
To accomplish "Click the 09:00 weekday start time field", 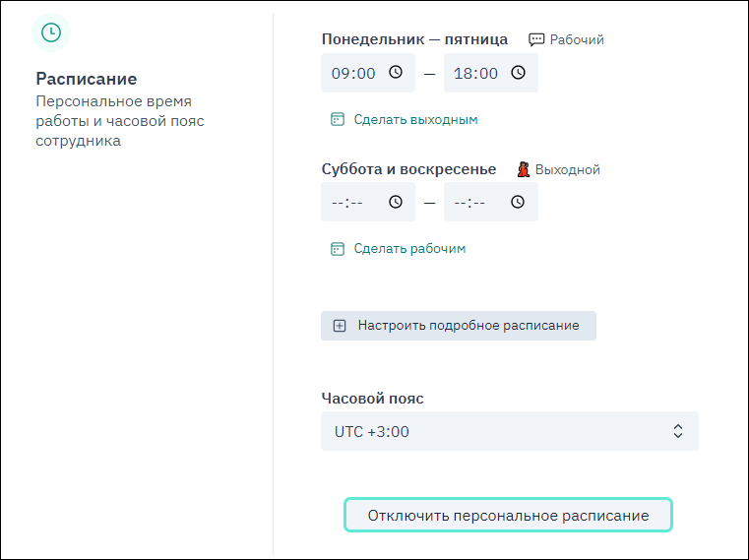I will point(368,73).
